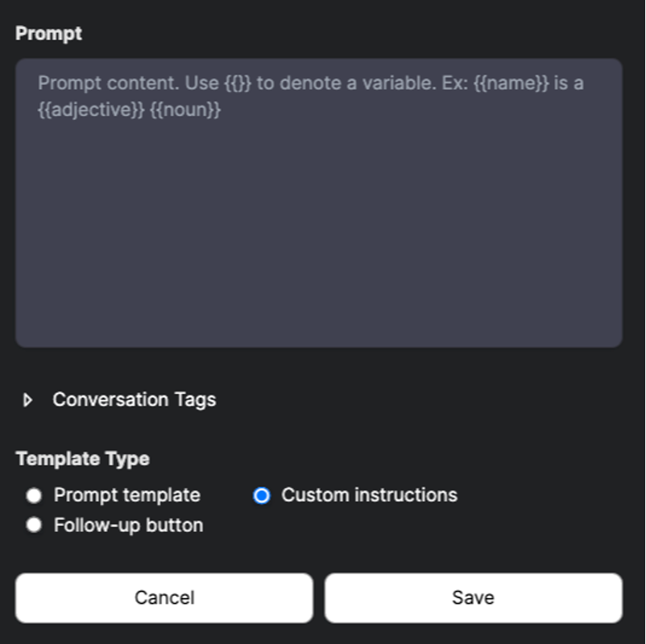
Task: Click the Conversation Tags text label
Action: 134,399
